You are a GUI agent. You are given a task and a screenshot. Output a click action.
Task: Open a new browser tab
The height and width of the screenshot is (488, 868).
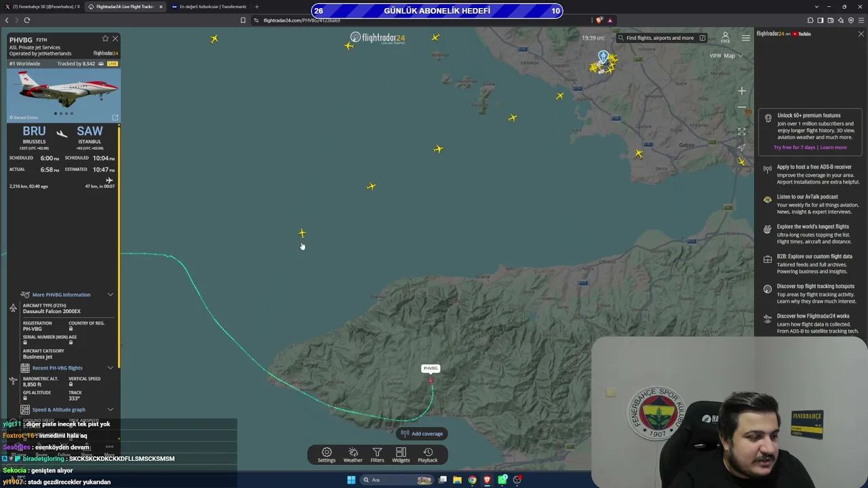click(257, 7)
